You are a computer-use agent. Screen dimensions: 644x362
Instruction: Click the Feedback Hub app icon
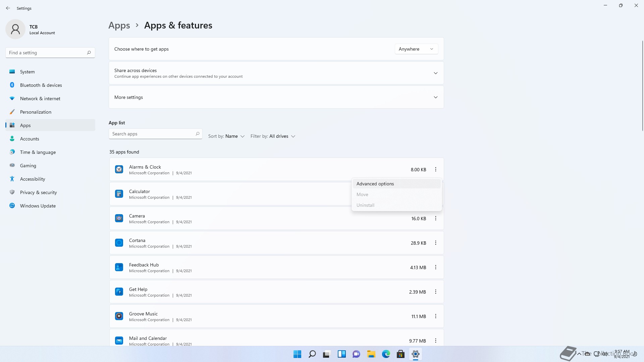click(x=119, y=267)
